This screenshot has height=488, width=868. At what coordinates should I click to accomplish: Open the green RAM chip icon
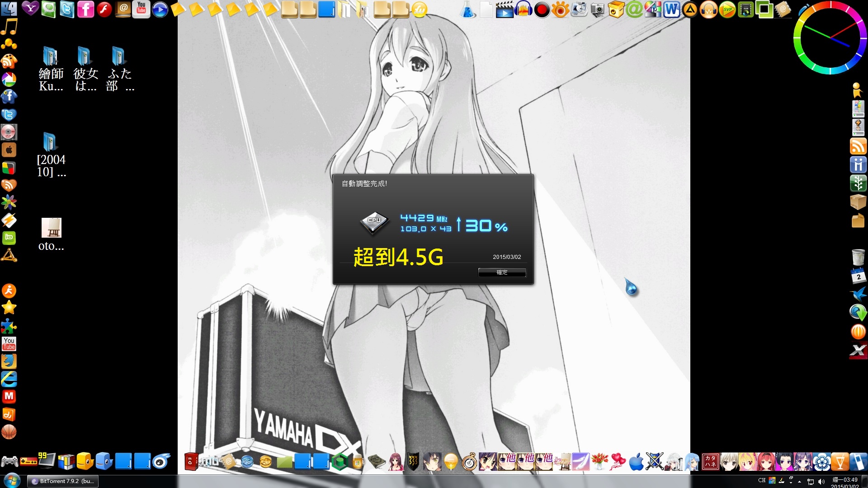tap(745, 9)
